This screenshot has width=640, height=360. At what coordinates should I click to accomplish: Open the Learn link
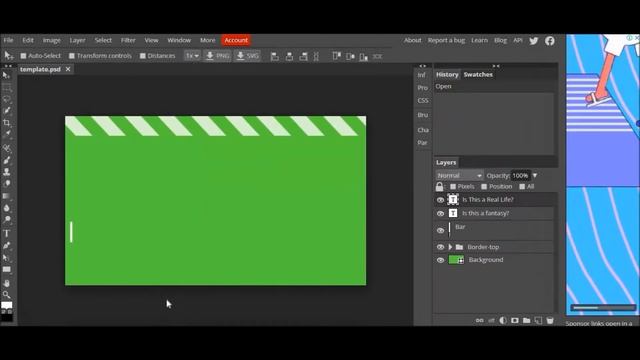479,40
